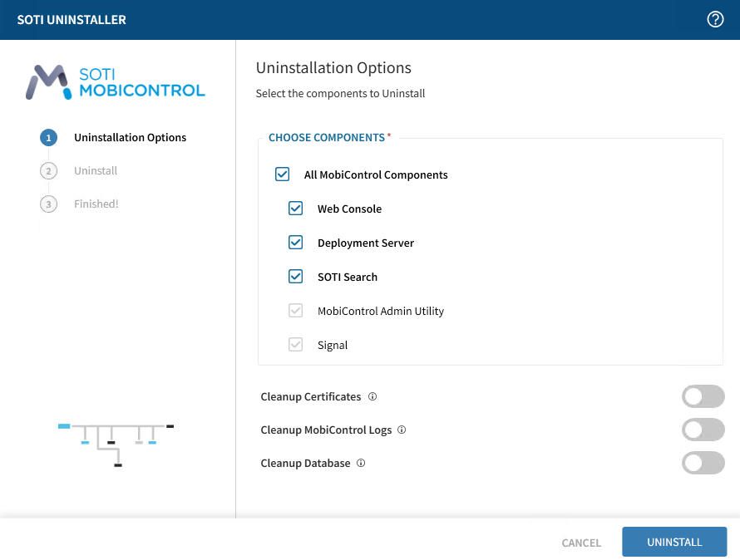Click the step 2 circle indicator
This screenshot has width=740, height=560.
(x=48, y=171)
